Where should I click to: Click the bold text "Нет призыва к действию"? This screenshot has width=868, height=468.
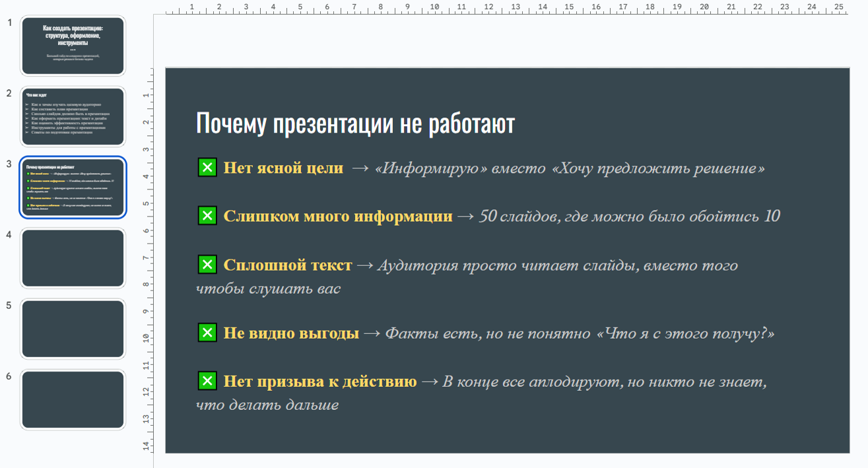coord(319,382)
